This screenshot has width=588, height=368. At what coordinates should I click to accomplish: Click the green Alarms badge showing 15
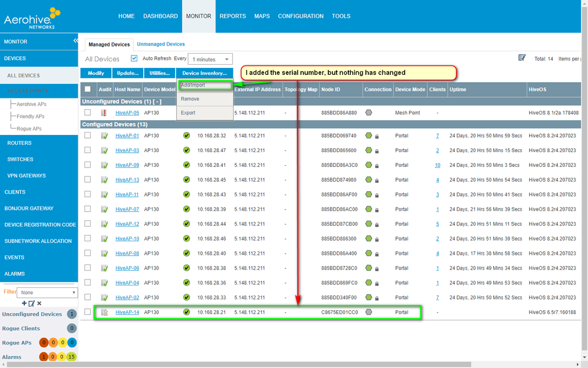71,357
